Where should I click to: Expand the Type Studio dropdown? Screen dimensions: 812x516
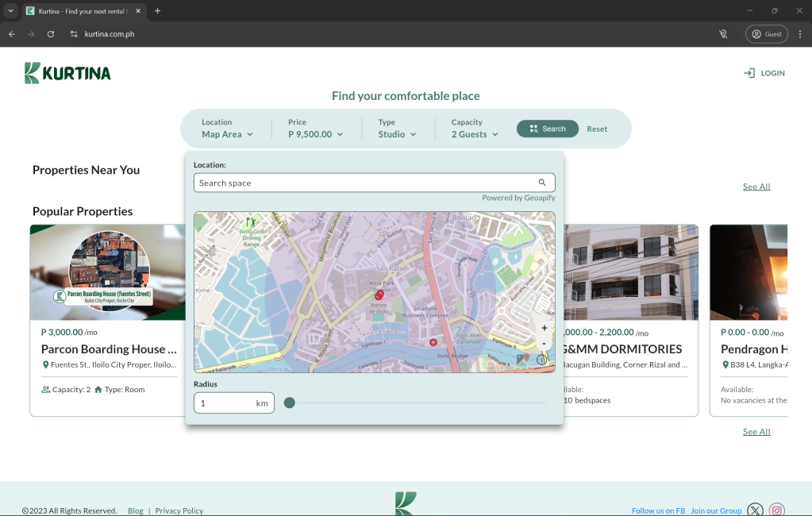pos(397,134)
